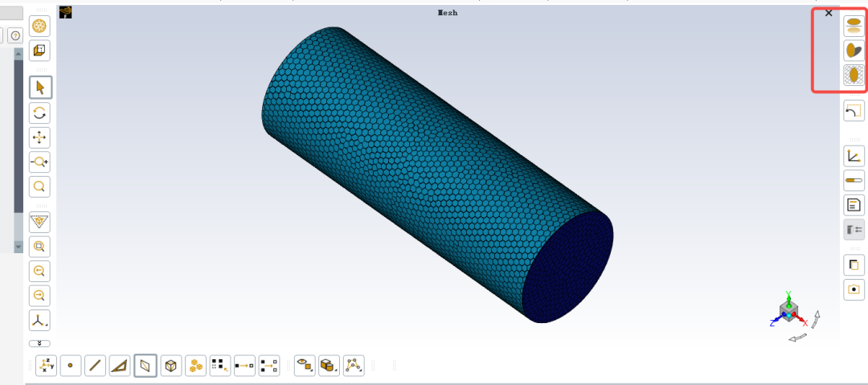Screen dimensions: 868x385
Task: Close the Mesh graphics window
Action: [829, 13]
